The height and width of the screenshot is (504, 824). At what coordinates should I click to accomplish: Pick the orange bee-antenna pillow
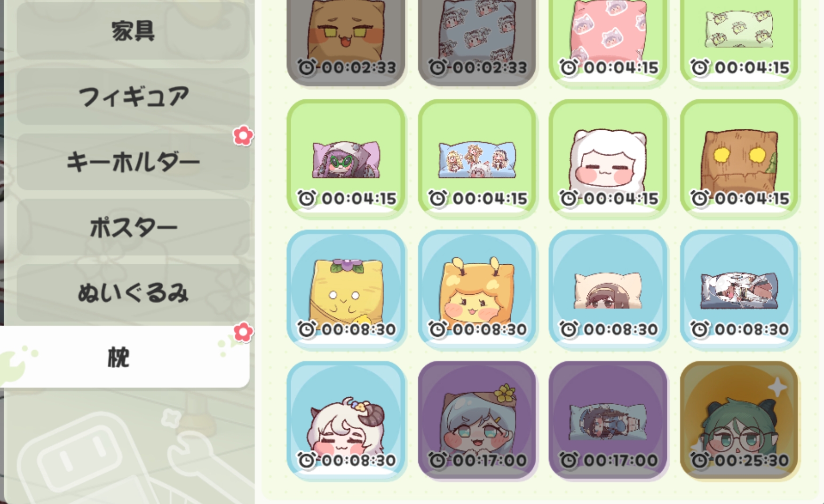[477, 290]
